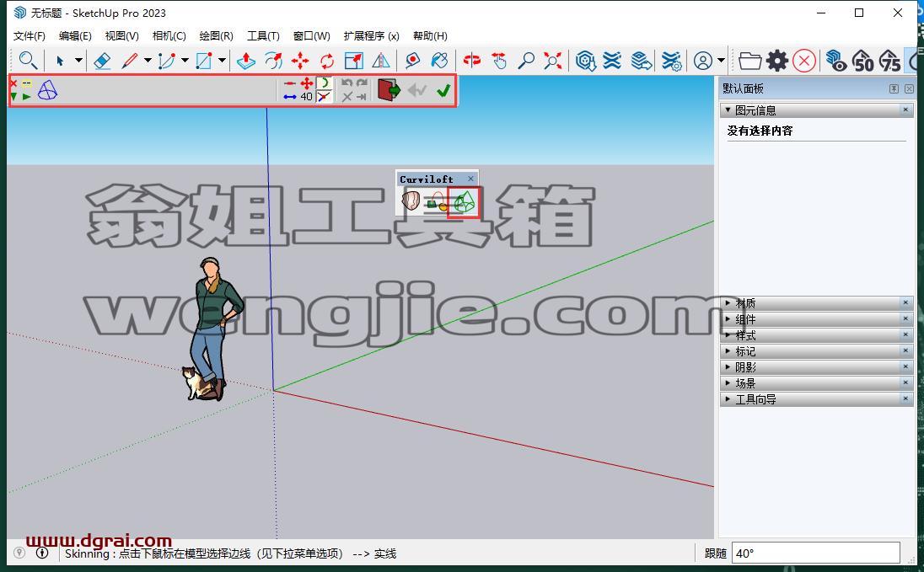Image resolution: width=924 pixels, height=572 pixels.
Task: Pick the Eraser tool
Action: [x=102, y=60]
